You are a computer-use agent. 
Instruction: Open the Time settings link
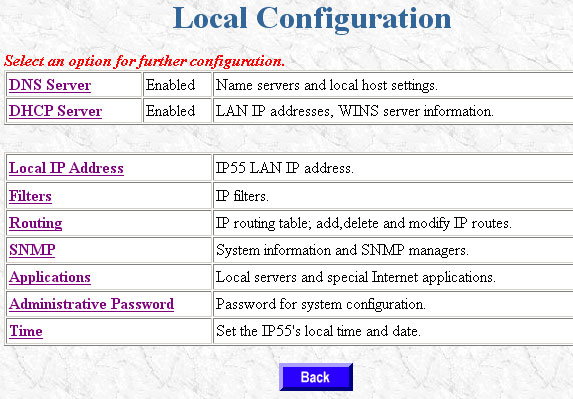(26, 331)
